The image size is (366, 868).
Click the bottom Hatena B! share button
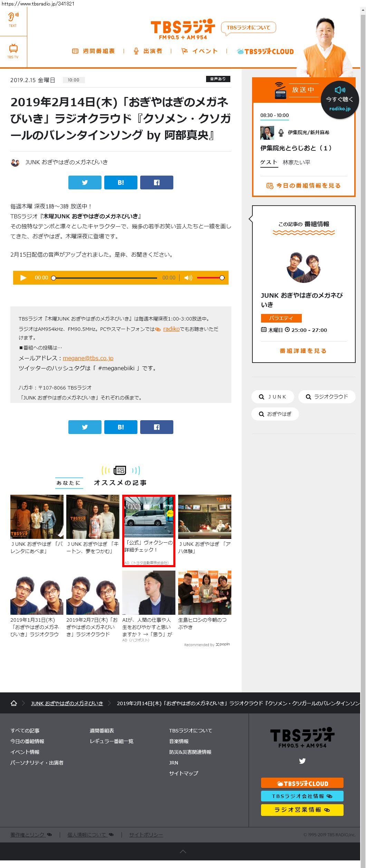(x=121, y=427)
